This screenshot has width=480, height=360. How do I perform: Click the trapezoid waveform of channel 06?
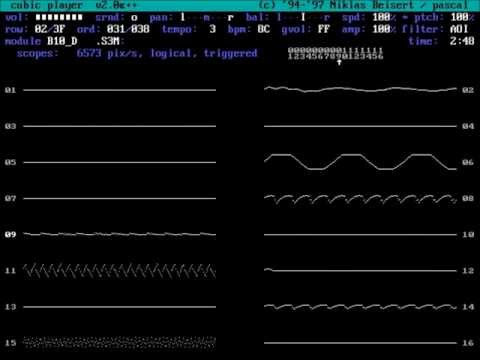pyautogui.click(x=360, y=162)
